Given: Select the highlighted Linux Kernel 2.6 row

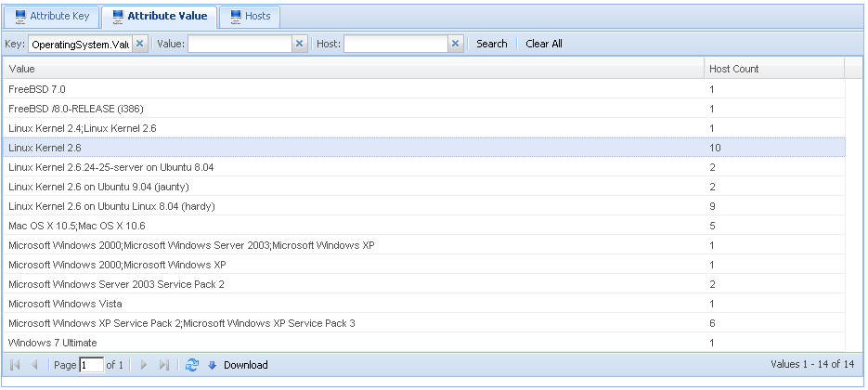Looking at the screenshot, I should coord(424,148).
